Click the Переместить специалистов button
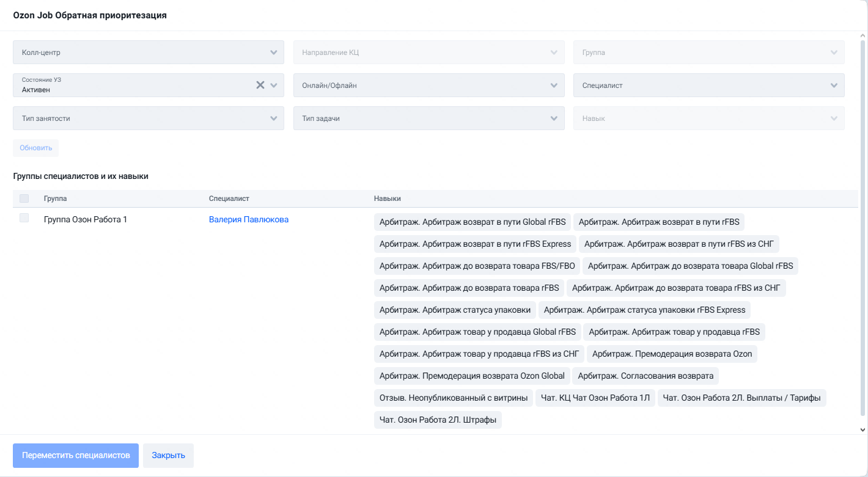Screen dimensions: 868x477 76,456
